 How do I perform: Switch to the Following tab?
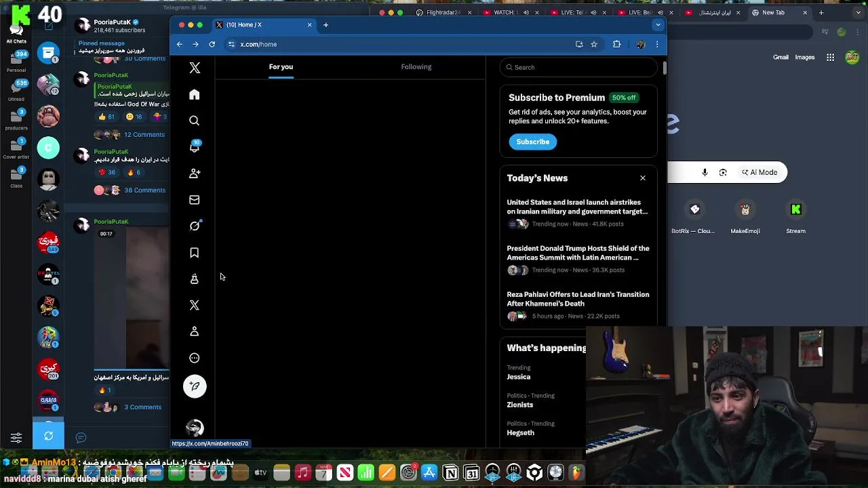pos(416,66)
